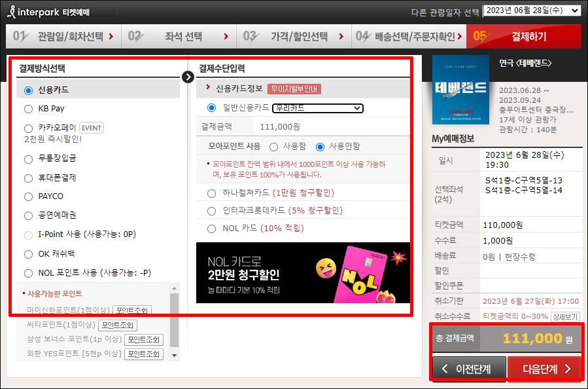
Task: Select KB Pay payment method
Action: (29, 109)
